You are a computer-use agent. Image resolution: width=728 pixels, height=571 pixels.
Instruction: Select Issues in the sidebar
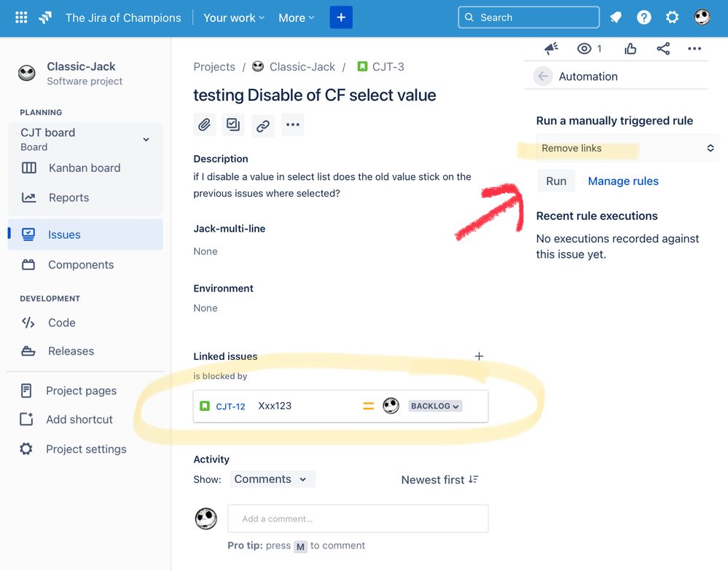(x=85, y=235)
